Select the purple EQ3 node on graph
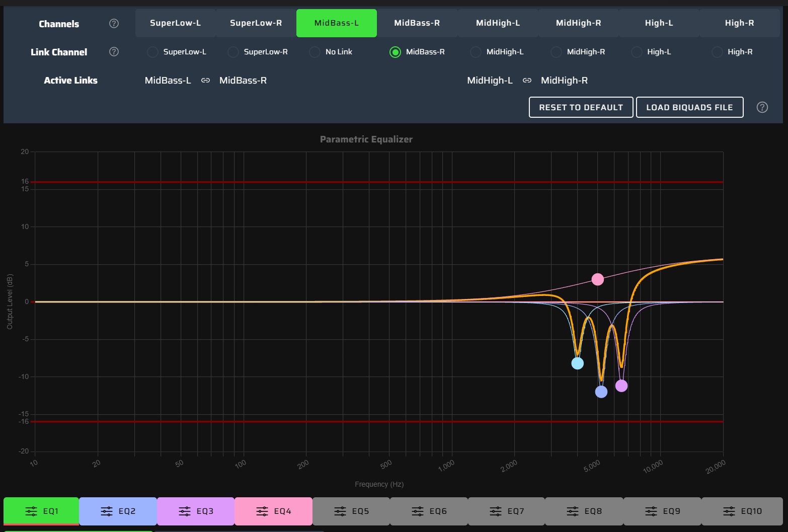 tap(621, 386)
